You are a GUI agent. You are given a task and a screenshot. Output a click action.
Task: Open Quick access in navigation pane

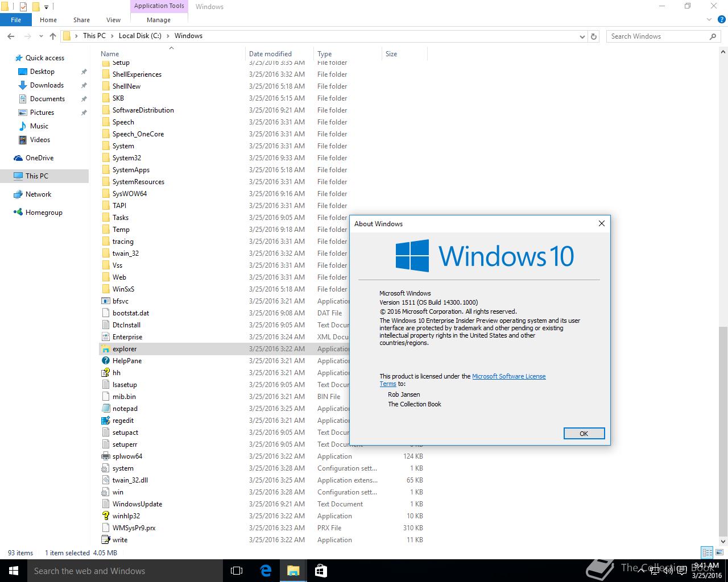(44, 58)
